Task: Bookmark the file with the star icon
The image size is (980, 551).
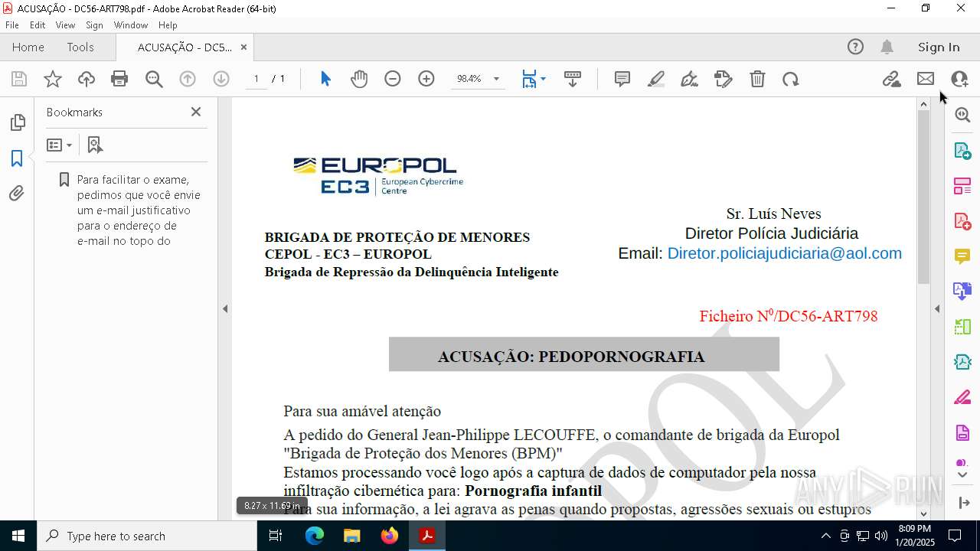Action: click(x=53, y=79)
